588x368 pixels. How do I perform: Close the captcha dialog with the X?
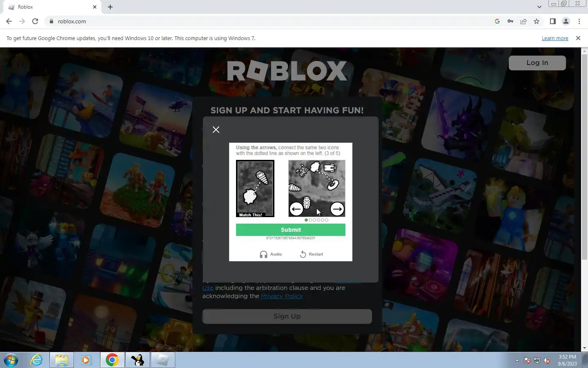pos(216,130)
